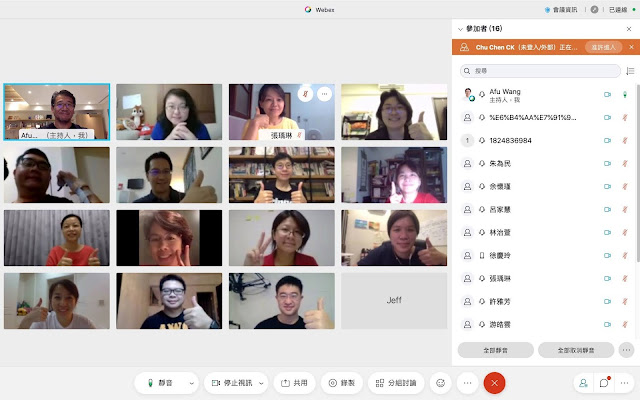Toggle 靜音 mute microphone button

click(159, 383)
